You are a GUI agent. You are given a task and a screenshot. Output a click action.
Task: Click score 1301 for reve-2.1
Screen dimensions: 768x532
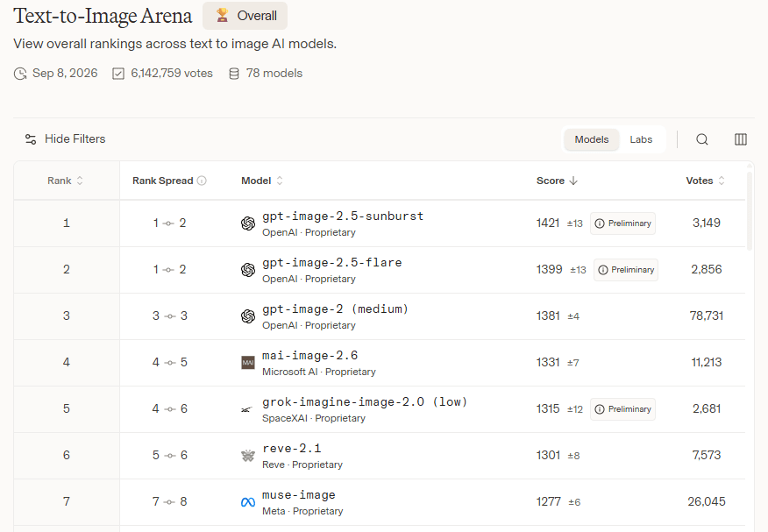pyautogui.click(x=548, y=455)
